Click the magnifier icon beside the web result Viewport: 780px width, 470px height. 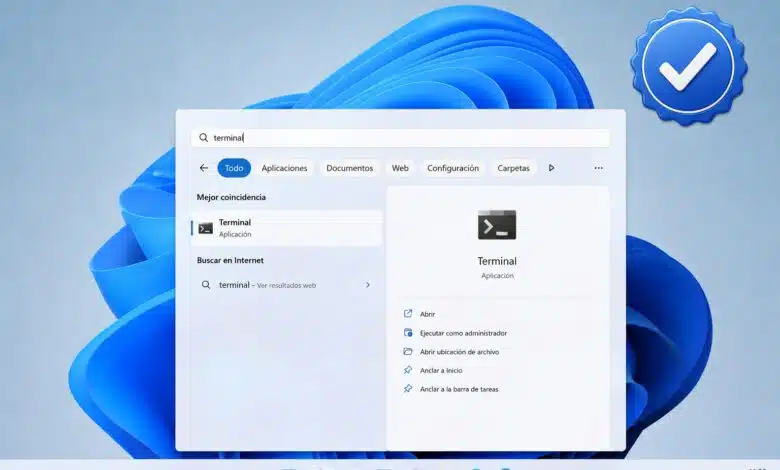click(x=205, y=285)
